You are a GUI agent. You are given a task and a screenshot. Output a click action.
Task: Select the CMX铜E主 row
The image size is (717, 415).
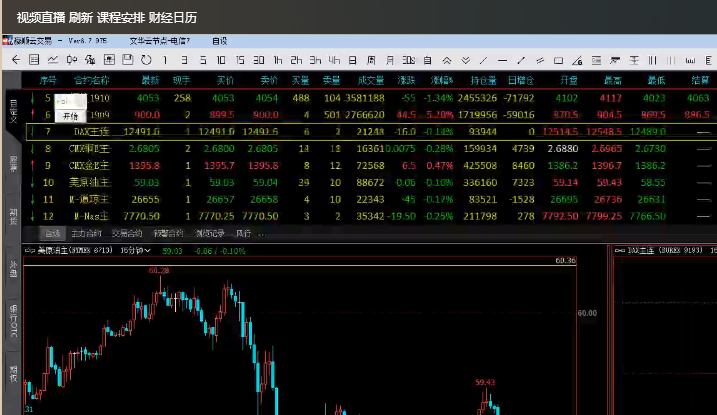pos(369,149)
